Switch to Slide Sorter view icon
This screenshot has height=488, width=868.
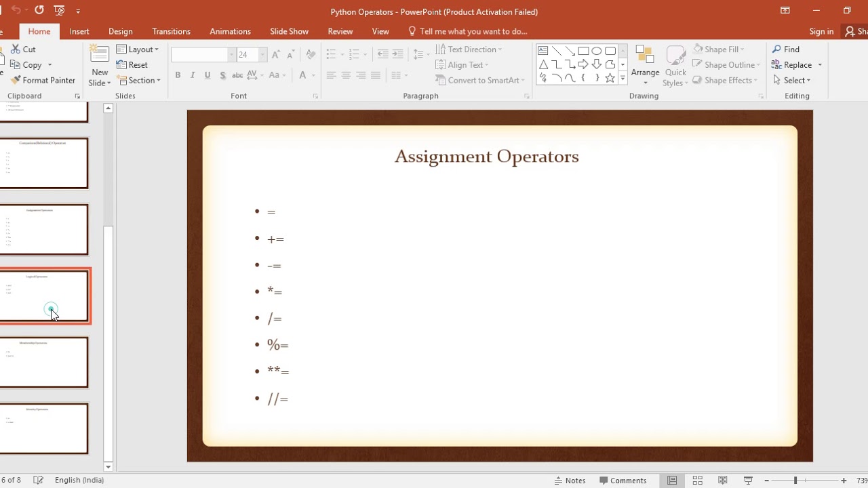(x=697, y=481)
